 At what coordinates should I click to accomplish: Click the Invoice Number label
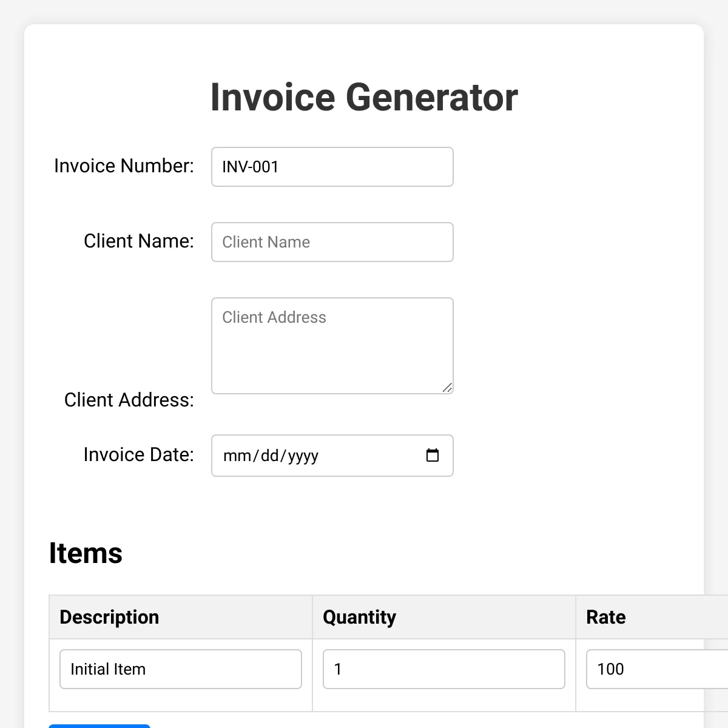point(124,166)
